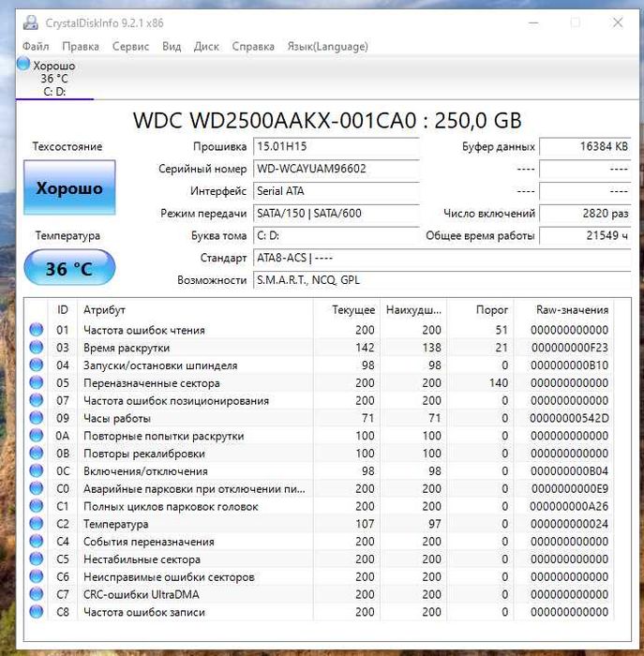Screen dimensions: 644x656
Task: Click threshold value 140 of Переназначенные сектора
Action: 499,382
